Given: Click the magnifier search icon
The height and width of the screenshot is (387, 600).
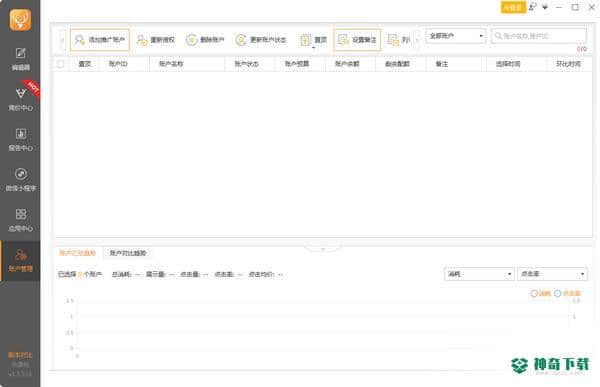Looking at the screenshot, I should point(498,36).
